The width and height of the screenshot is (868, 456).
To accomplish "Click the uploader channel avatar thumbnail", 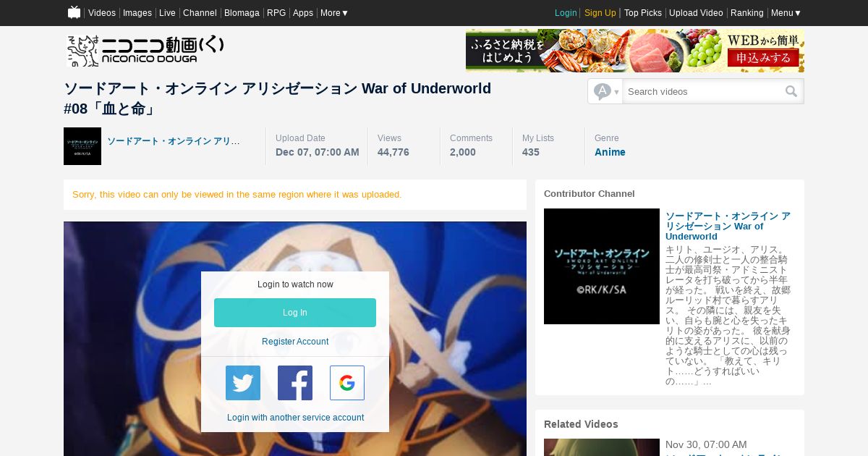I will 82,146.
